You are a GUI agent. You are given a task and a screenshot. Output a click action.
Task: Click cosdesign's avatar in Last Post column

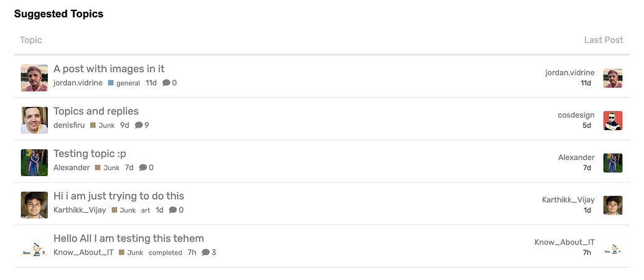pyautogui.click(x=613, y=121)
